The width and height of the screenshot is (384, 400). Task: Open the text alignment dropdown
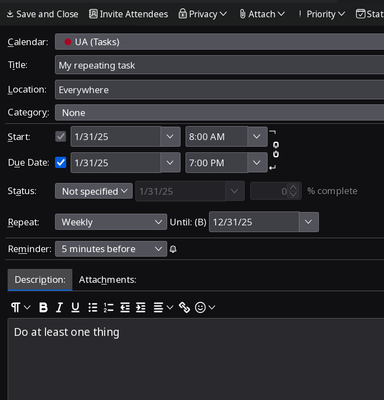click(163, 307)
